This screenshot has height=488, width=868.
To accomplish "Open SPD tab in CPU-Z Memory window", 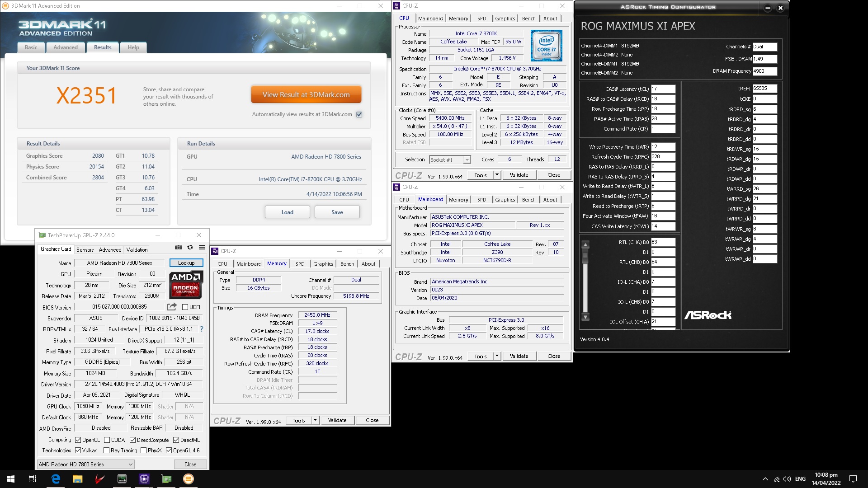I will (300, 264).
